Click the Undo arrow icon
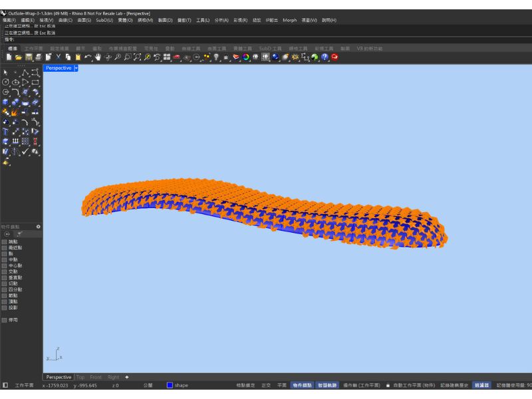The image size is (532, 399). (x=87, y=57)
